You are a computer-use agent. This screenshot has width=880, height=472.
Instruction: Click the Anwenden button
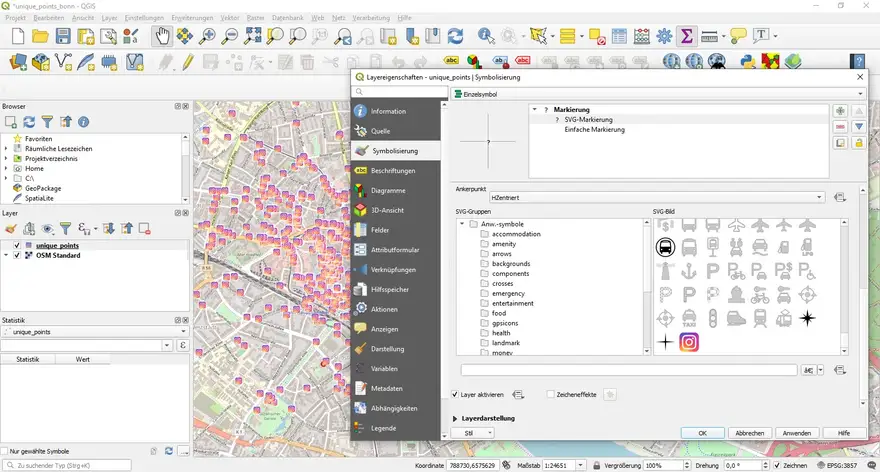point(797,433)
